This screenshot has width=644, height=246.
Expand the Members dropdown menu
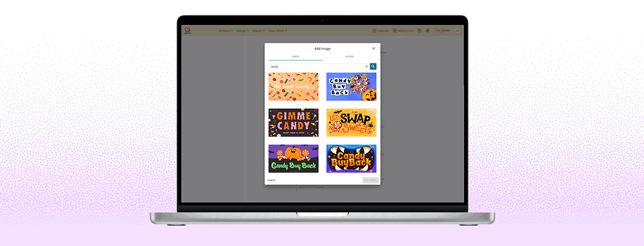225,31
